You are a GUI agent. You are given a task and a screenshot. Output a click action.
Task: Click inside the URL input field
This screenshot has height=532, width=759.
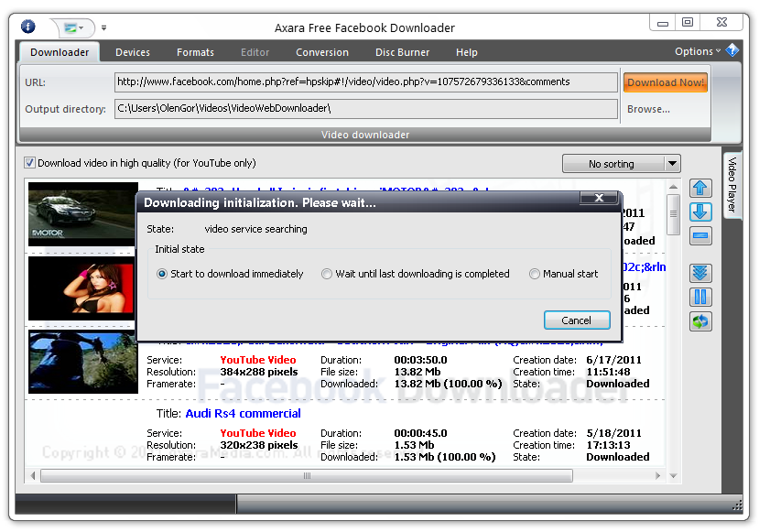(366, 81)
